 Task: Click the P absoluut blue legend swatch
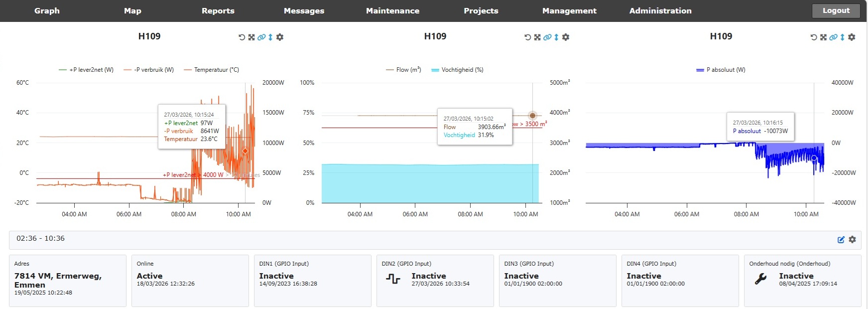pyautogui.click(x=700, y=70)
